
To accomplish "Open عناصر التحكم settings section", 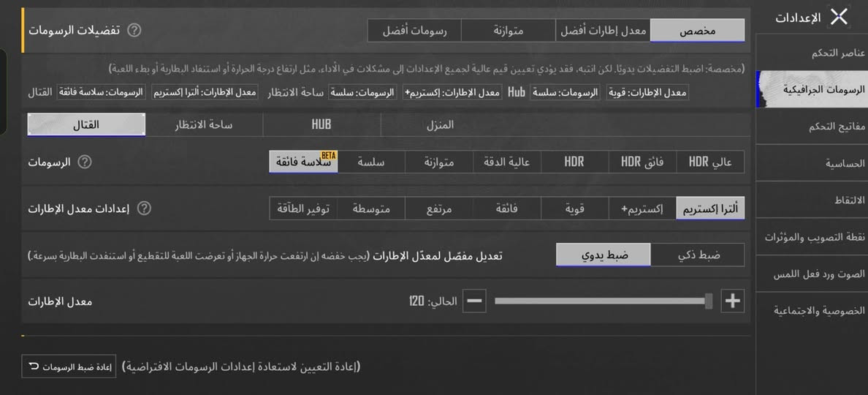I will click(812, 53).
